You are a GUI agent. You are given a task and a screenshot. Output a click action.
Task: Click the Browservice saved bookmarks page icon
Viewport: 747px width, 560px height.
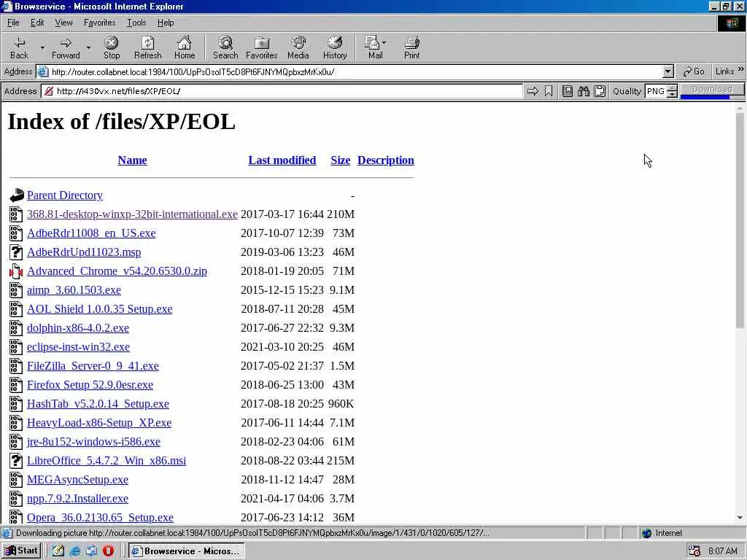point(567,91)
